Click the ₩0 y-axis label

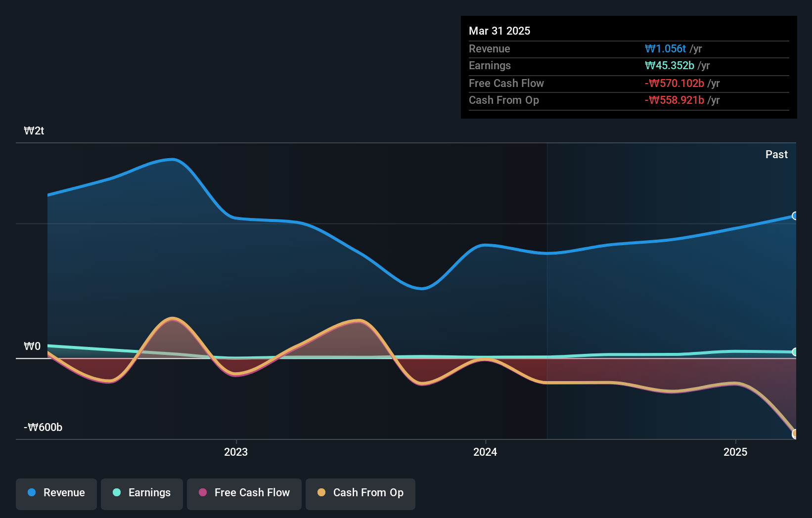coord(32,346)
